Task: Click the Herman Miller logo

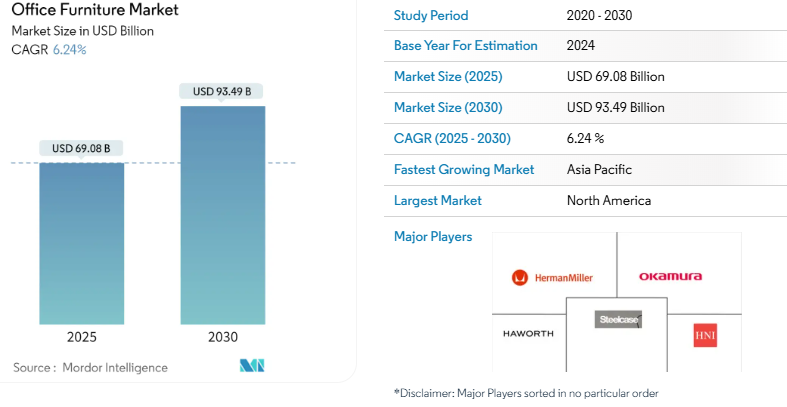Action: (x=552, y=278)
